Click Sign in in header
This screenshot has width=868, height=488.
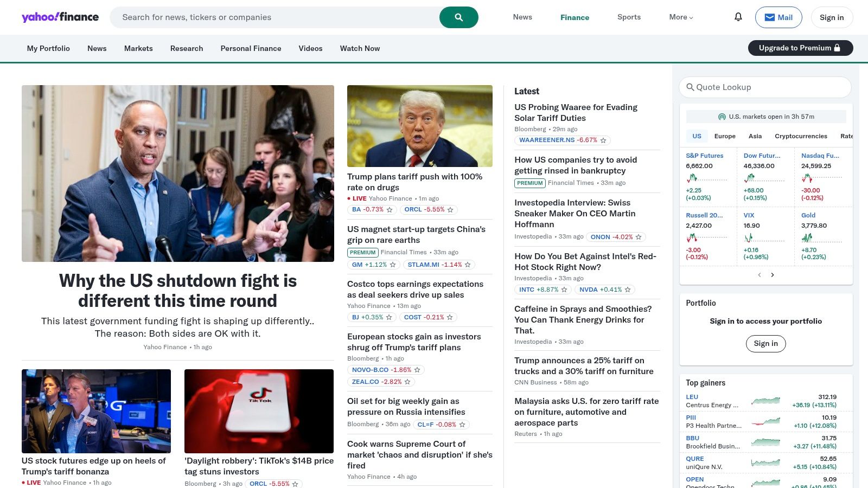(832, 17)
